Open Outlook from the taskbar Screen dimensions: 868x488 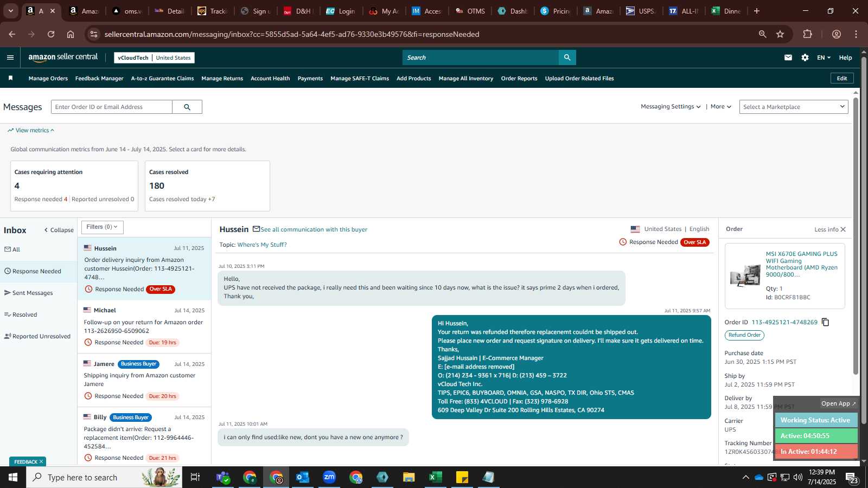pyautogui.click(x=303, y=477)
